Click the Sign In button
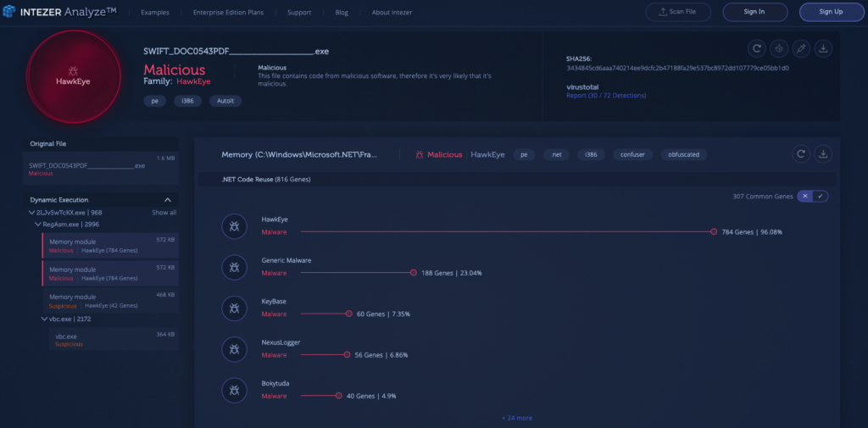Screen dimensions: 868x428 pos(755,12)
